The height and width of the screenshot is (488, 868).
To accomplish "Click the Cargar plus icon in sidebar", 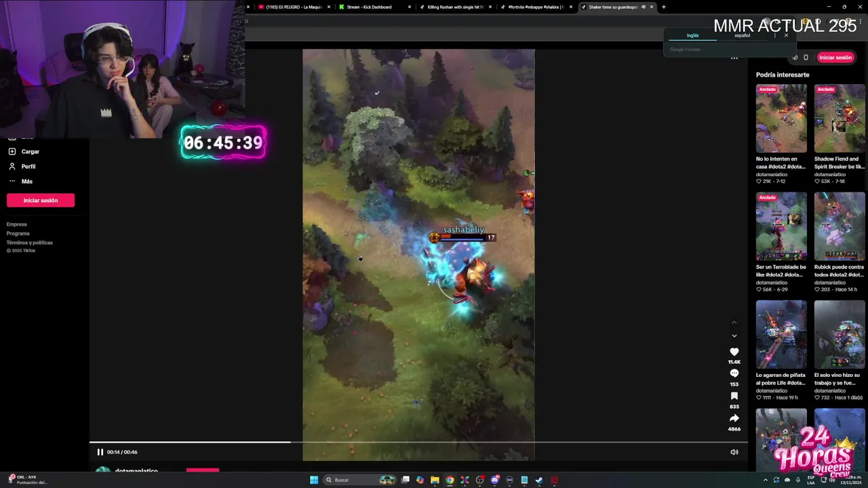I will (x=12, y=152).
